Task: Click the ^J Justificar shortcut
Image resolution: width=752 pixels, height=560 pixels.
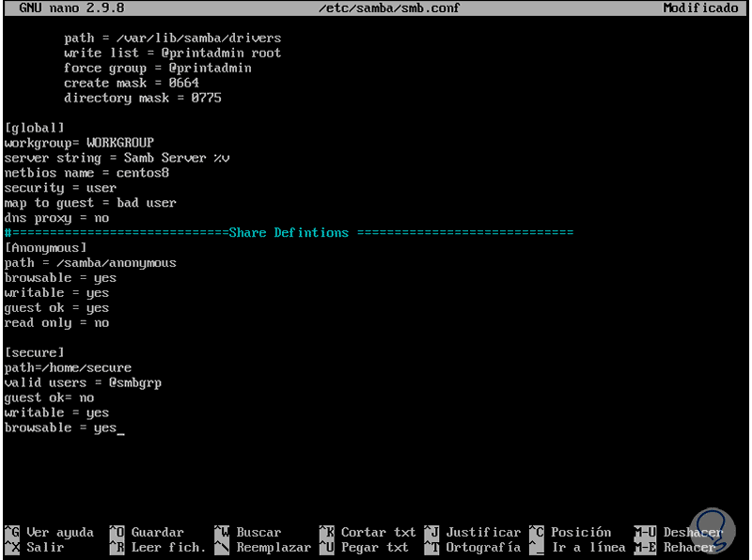Action: (473, 532)
